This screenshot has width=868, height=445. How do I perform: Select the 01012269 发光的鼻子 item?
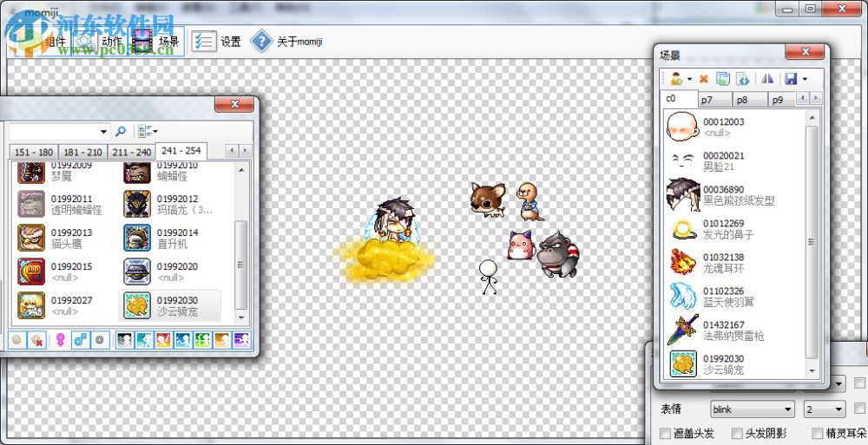pyautogui.click(x=734, y=229)
